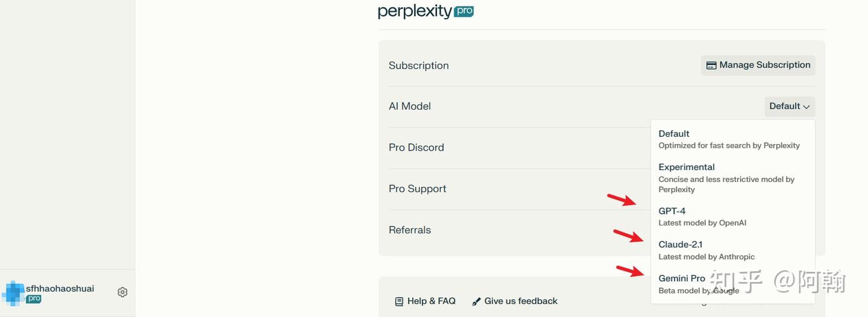Click the Pro Discord row label
The image size is (868, 317).
click(417, 148)
